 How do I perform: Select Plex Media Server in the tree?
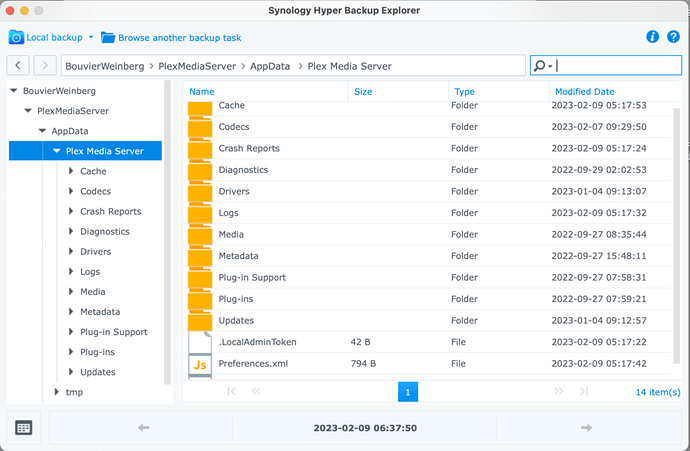point(105,151)
